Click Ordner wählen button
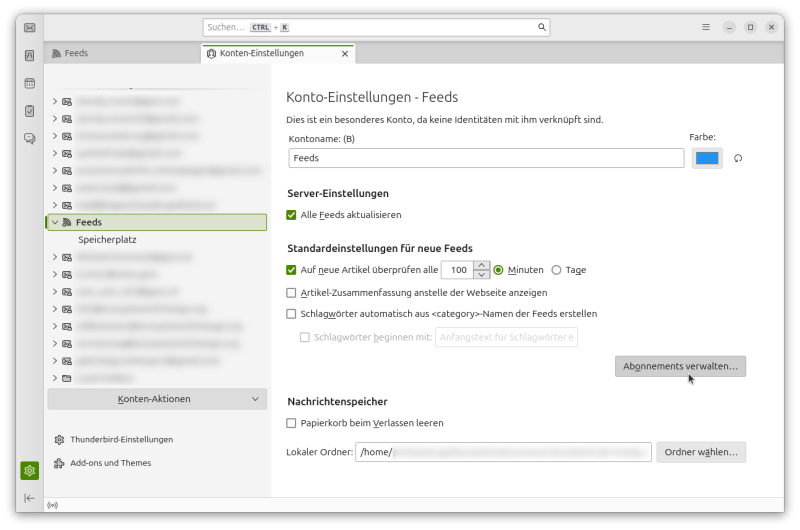Image resolution: width=800 pixels, height=530 pixels. pyautogui.click(x=701, y=453)
